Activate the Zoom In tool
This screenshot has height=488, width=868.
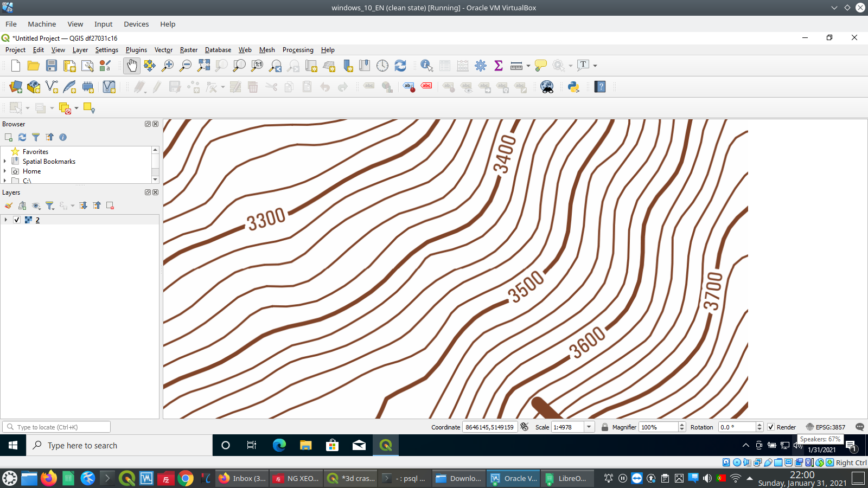coord(168,66)
